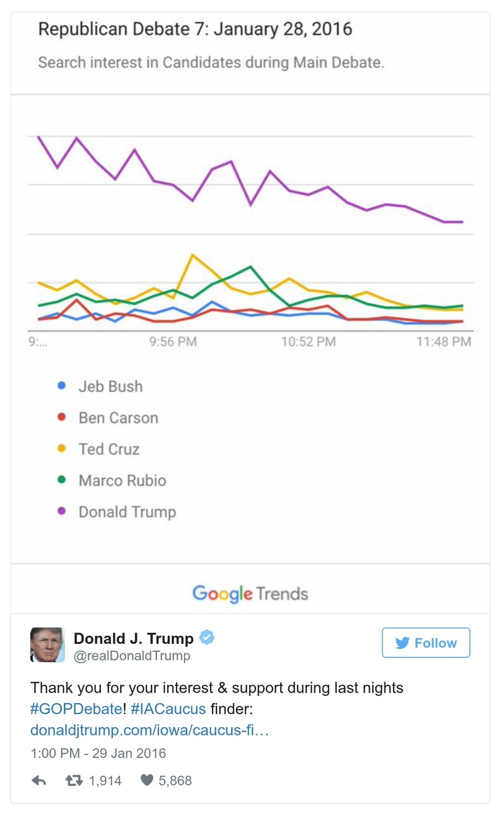Click the @realDonaldTrump handle
Image resolution: width=504 pixels, height=820 pixels.
pos(133,656)
